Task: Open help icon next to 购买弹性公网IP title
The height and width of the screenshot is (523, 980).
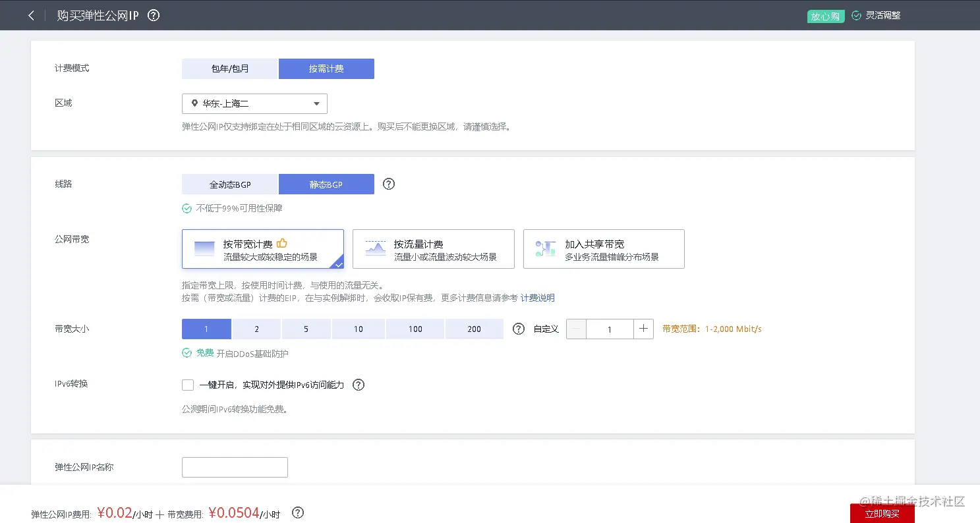Action: 154,15
